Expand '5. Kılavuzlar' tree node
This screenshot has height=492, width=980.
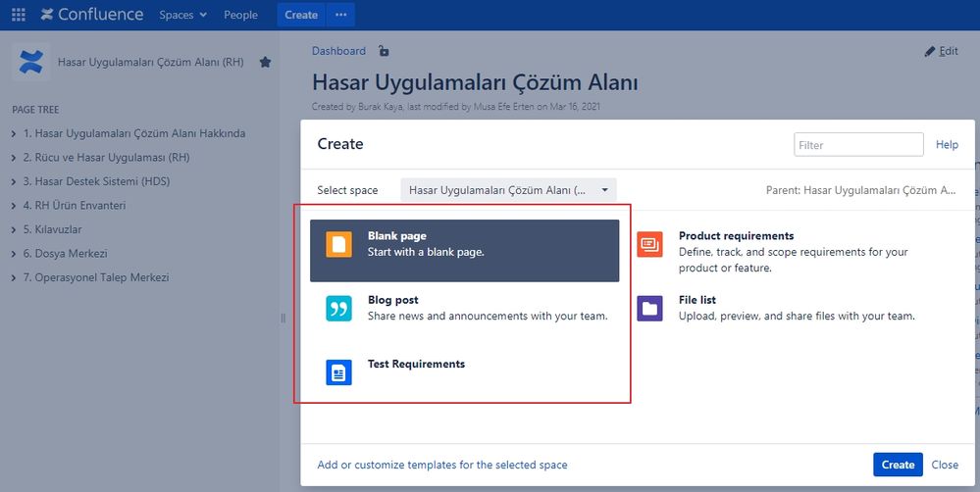click(x=14, y=229)
